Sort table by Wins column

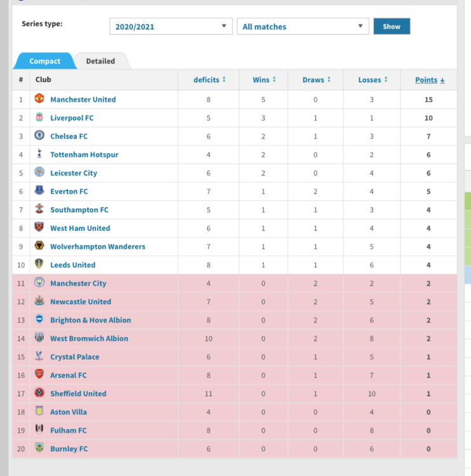[x=264, y=80]
